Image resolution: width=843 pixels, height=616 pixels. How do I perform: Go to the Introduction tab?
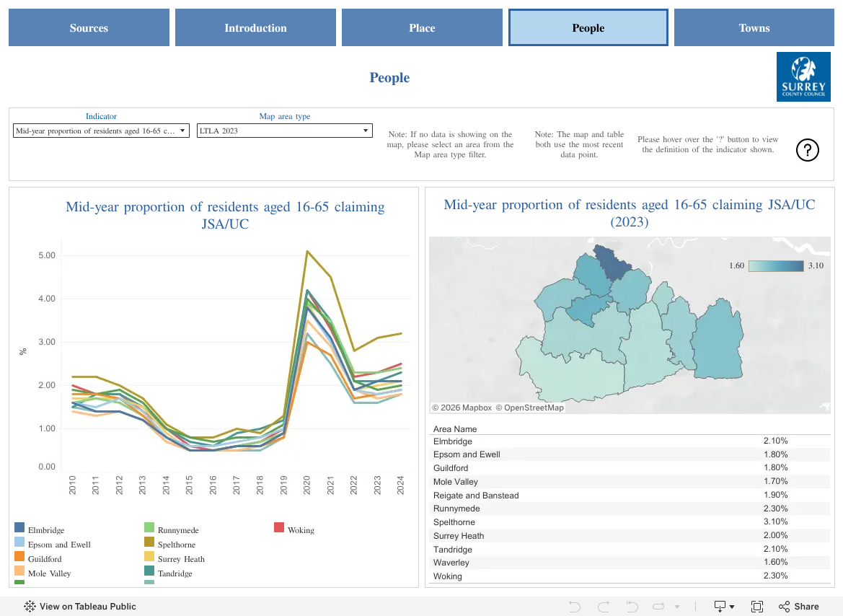click(255, 27)
